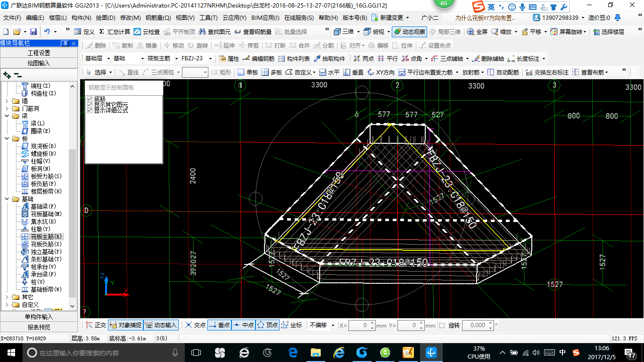Toggle 底筋 checkbox in rebar display panel

pos(90,99)
